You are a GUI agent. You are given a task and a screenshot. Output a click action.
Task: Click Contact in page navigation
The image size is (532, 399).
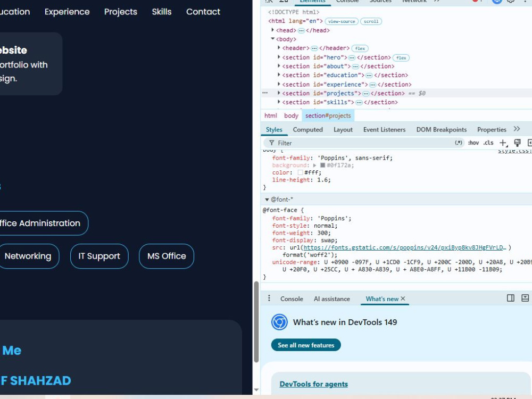(x=203, y=12)
